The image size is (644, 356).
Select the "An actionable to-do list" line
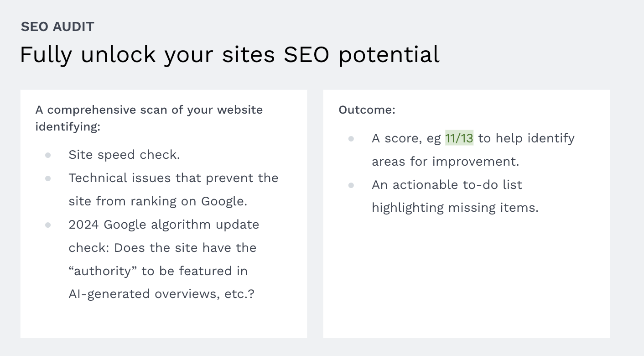pyautogui.click(x=447, y=185)
